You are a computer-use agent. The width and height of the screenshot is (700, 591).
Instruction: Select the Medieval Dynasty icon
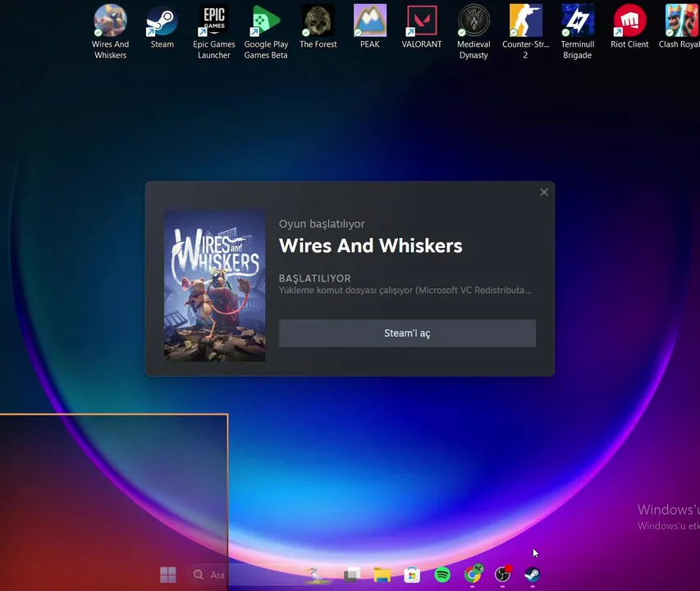[474, 32]
